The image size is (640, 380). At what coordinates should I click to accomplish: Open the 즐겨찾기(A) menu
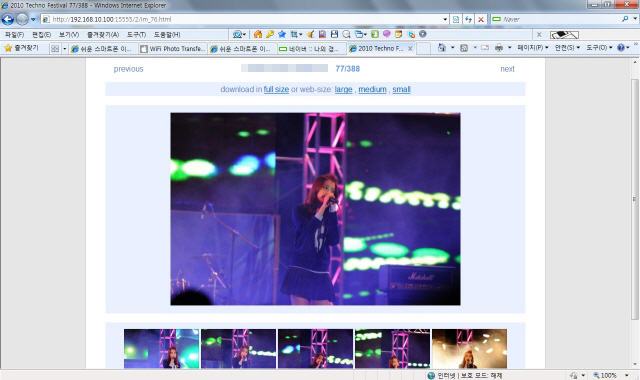click(x=103, y=35)
